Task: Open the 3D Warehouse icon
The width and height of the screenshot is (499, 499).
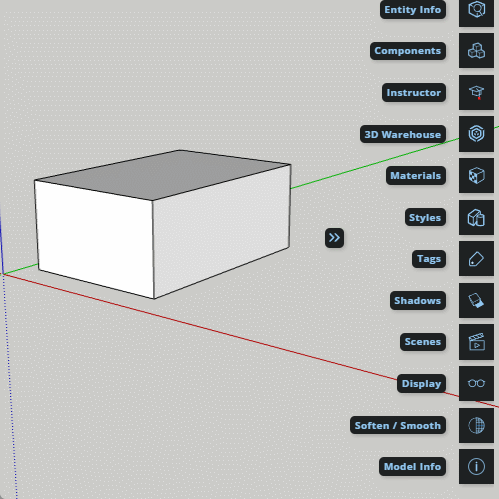Action: coord(476,134)
